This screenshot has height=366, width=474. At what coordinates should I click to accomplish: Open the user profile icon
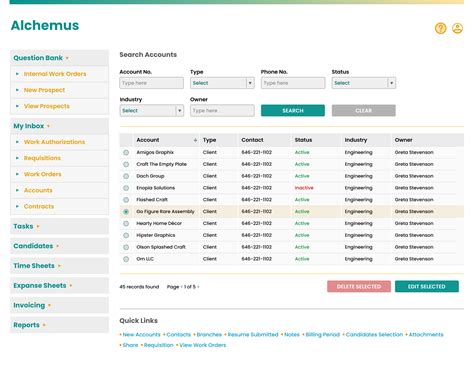click(x=457, y=28)
